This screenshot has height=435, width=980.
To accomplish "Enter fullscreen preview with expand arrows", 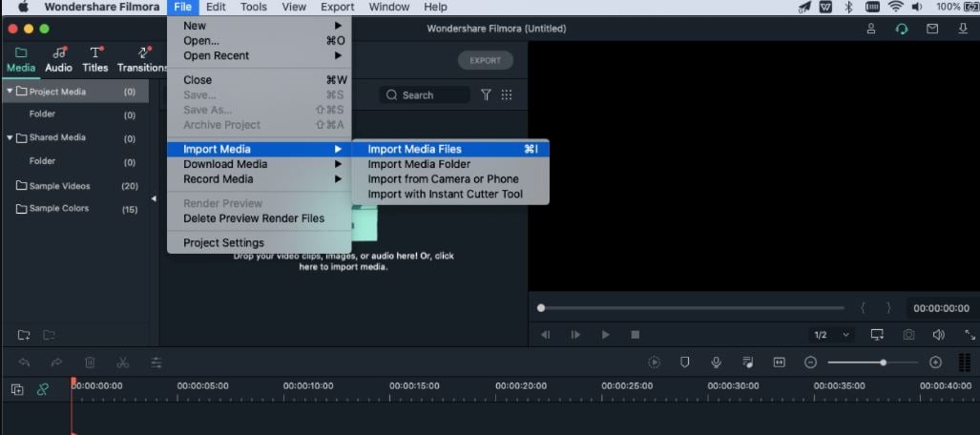I will tap(970, 335).
